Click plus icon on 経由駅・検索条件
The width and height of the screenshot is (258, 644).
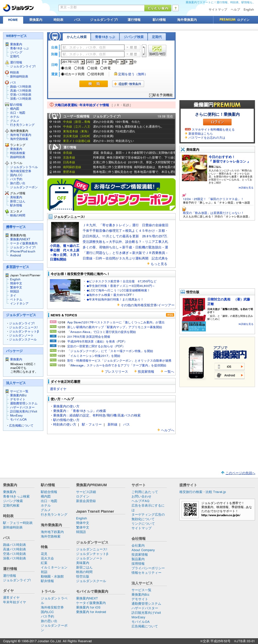(115, 84)
